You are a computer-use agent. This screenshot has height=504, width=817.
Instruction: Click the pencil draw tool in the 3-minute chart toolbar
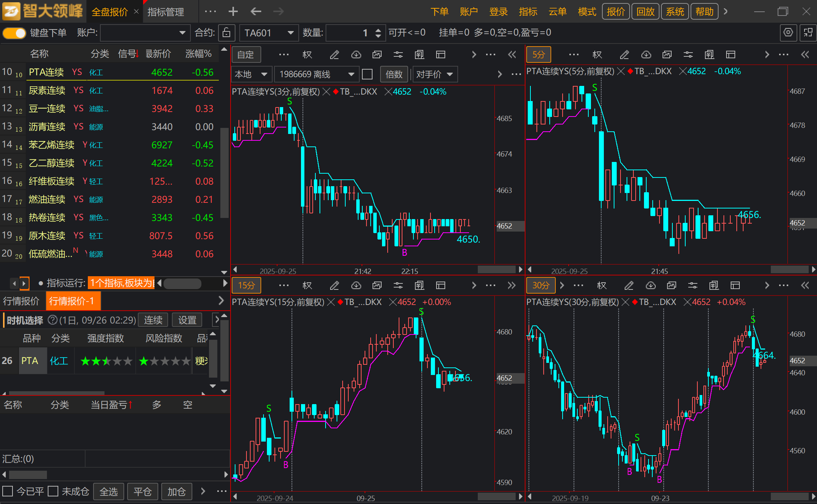[x=334, y=55]
